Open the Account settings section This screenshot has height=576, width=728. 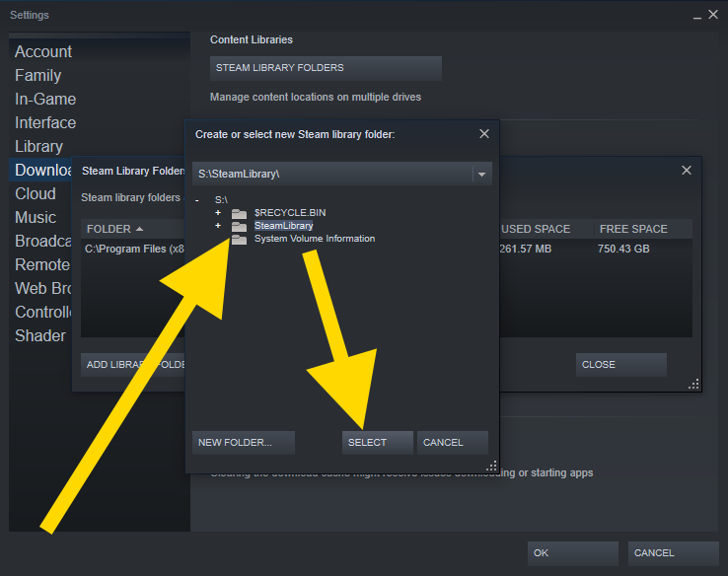[43, 51]
